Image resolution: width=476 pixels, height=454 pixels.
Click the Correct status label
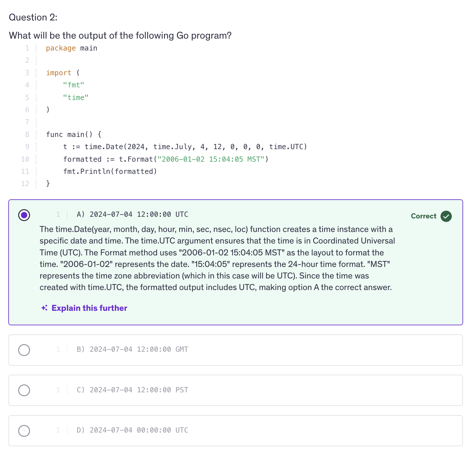[424, 216]
